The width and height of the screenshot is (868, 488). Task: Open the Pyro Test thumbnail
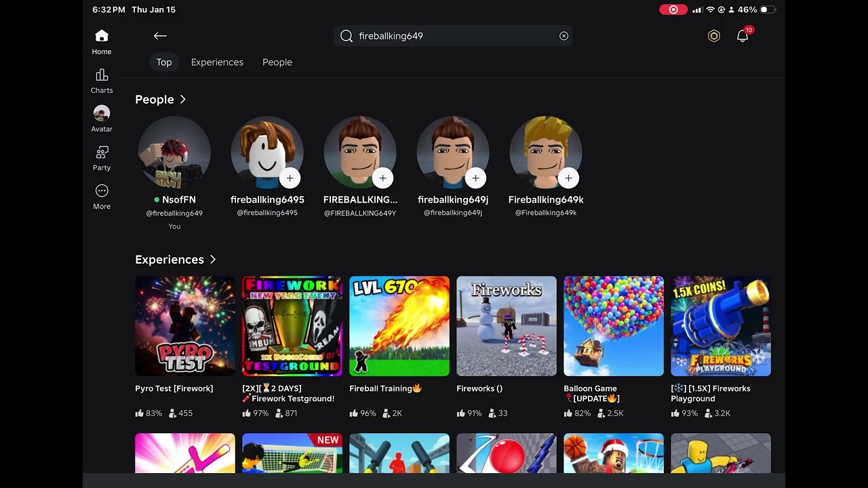coord(185,326)
